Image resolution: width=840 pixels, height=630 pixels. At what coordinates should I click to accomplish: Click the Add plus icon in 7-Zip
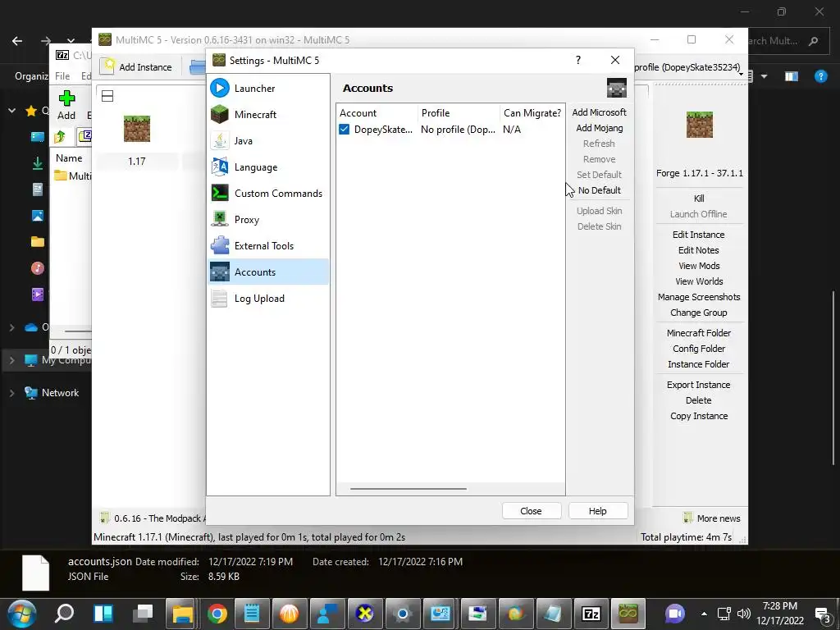pyautogui.click(x=66, y=98)
